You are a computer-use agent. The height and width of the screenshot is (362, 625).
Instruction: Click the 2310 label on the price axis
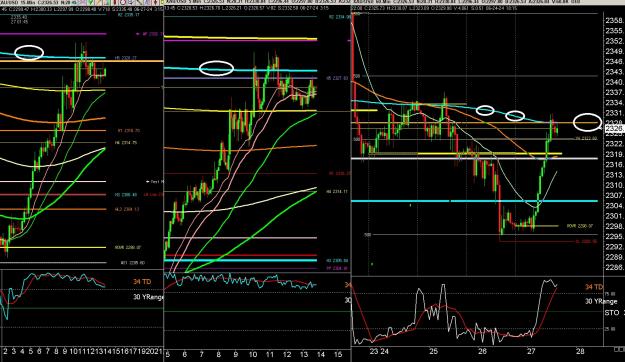tap(614, 185)
